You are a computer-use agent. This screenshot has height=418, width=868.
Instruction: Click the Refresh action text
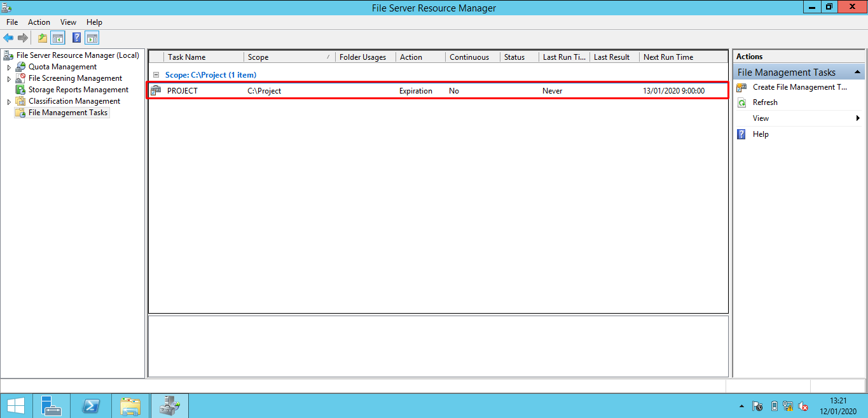(765, 102)
